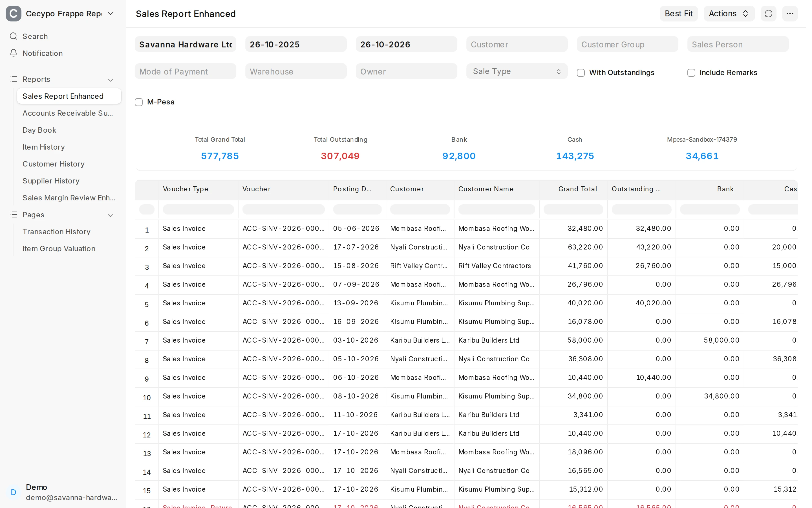This screenshot has width=812, height=508.
Task: Open Item Group Valuation page
Action: [x=69, y=248]
